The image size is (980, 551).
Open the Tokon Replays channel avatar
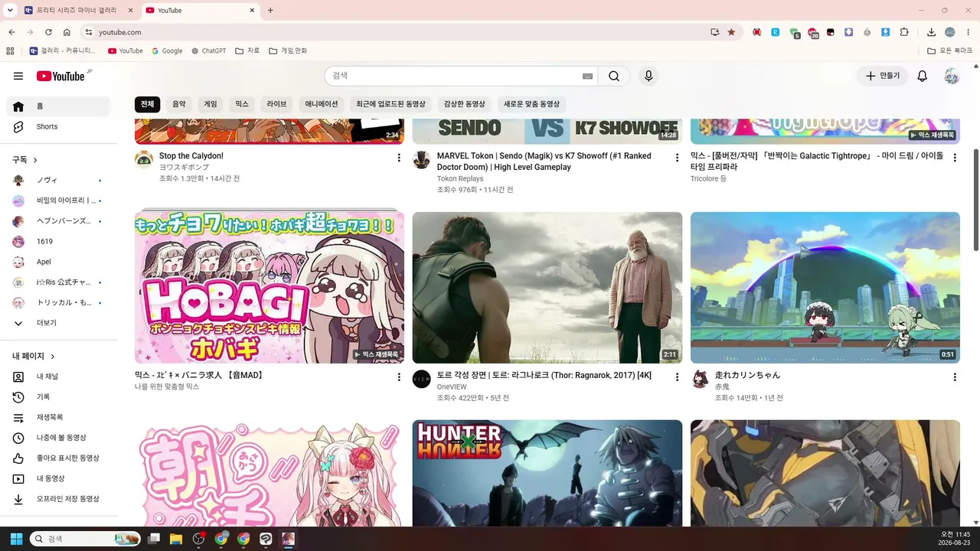pos(422,160)
